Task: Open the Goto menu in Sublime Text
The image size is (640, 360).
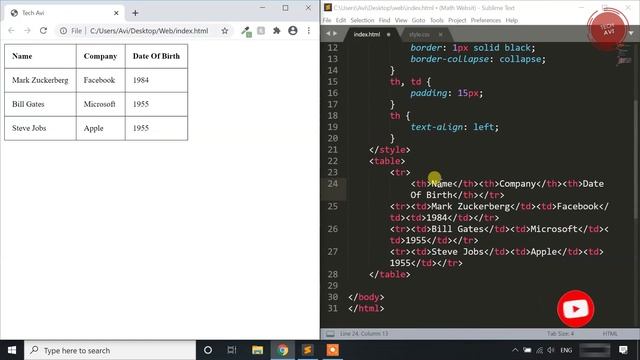Action: pos(418,20)
